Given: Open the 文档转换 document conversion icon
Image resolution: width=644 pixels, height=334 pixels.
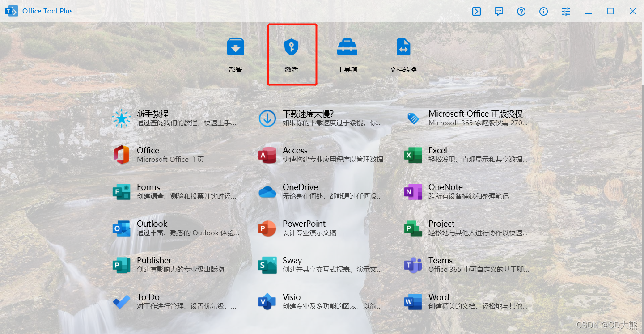Looking at the screenshot, I should tap(403, 47).
